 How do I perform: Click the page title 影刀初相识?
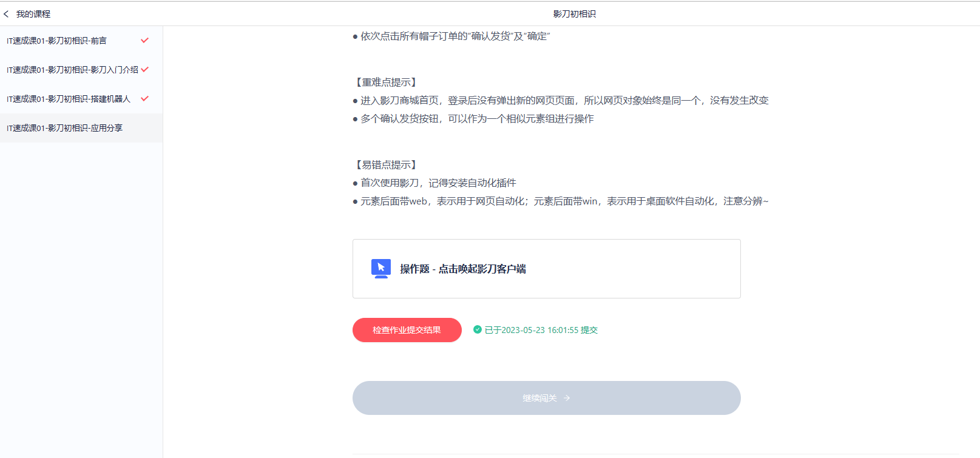click(x=575, y=14)
